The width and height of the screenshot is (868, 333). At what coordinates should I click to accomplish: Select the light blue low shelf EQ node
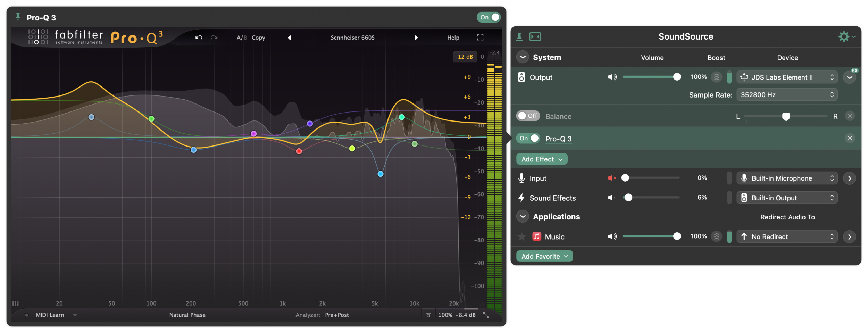coord(91,117)
